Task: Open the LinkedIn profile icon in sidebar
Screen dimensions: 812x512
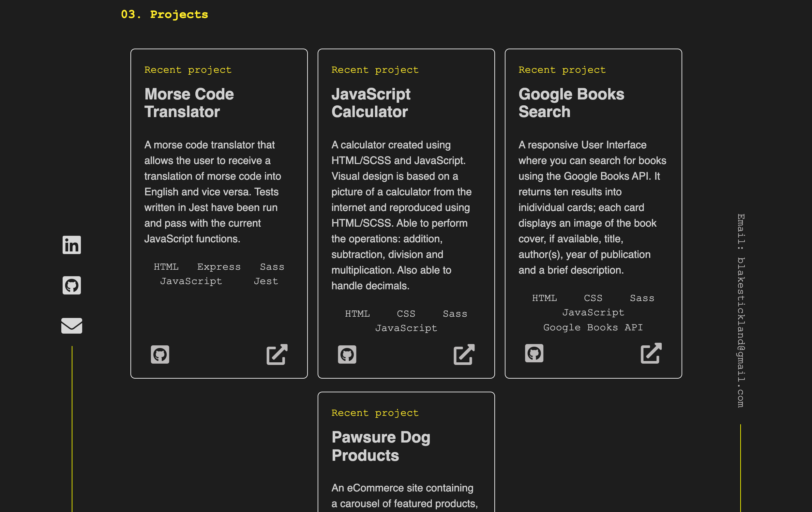Action: pos(71,245)
